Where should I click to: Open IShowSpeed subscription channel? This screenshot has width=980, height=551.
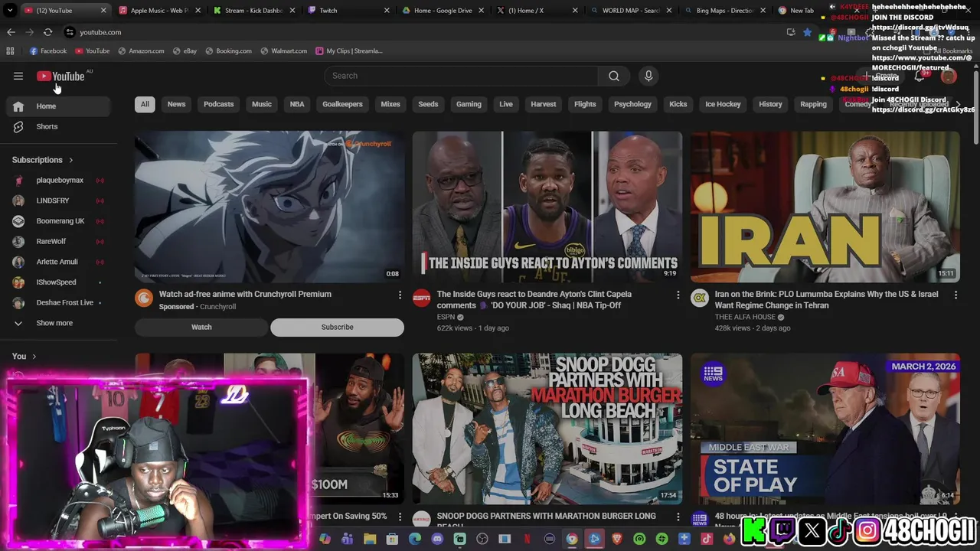tap(58, 282)
